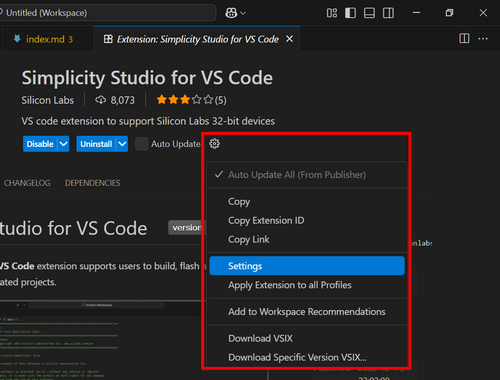
Task: Expand the Uninstall button dropdown arrow
Action: pyautogui.click(x=122, y=144)
